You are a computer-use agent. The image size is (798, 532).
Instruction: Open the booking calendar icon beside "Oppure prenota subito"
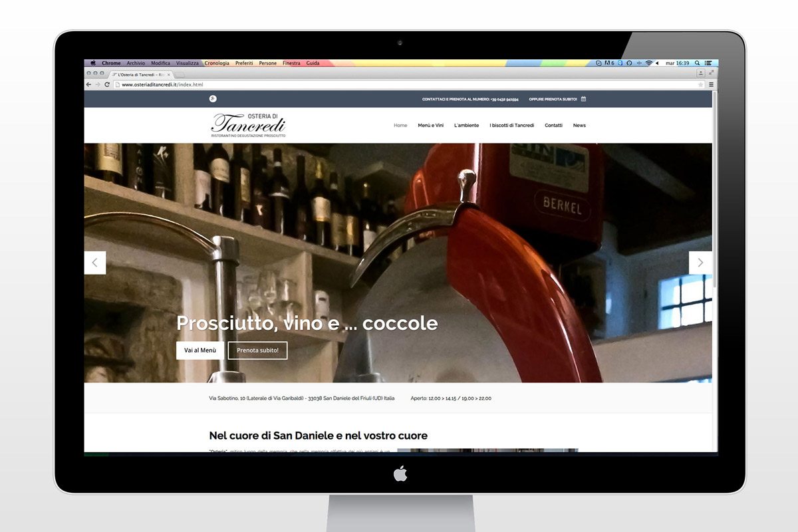[x=583, y=98]
